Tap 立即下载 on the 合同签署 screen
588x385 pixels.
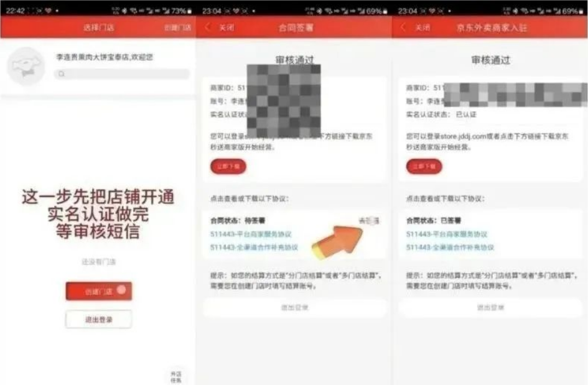click(228, 167)
